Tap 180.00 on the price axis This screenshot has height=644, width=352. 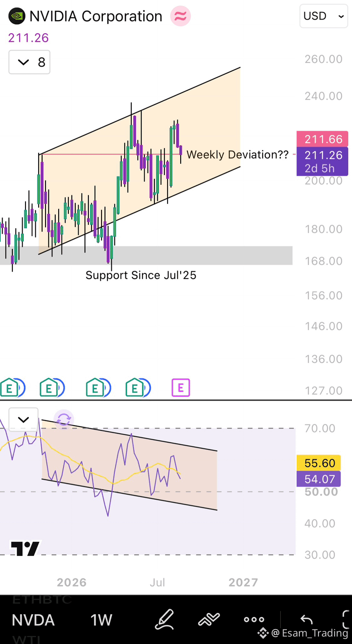(324, 229)
